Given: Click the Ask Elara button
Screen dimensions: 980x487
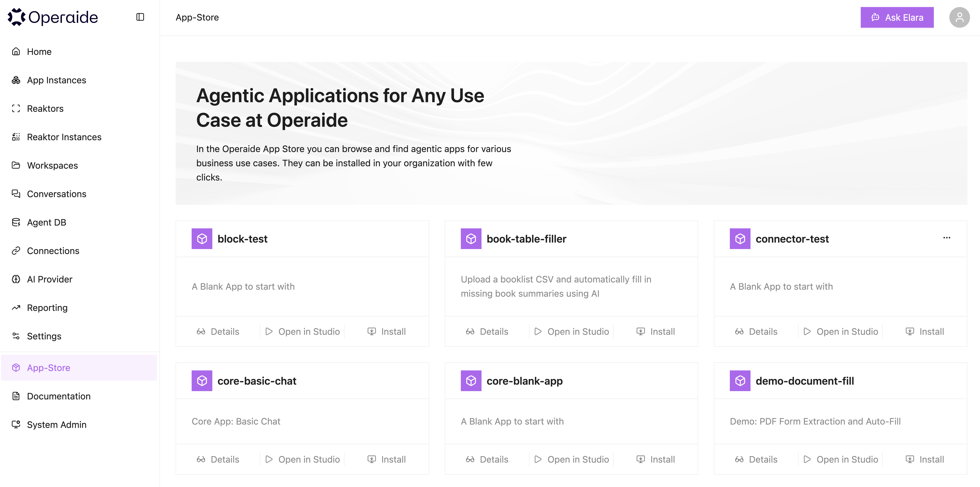Looking at the screenshot, I should 897,18.
